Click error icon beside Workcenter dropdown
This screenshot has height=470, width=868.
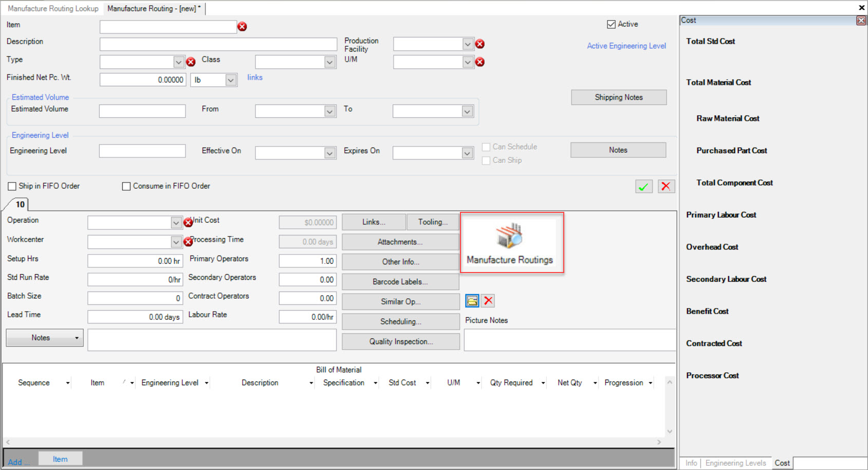tap(188, 242)
